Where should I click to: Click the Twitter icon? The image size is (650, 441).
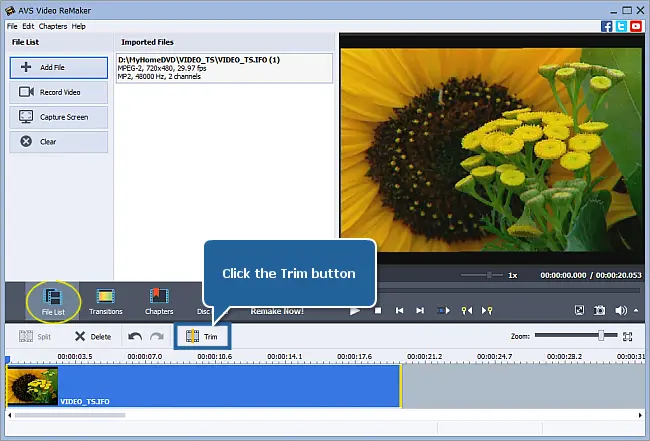coord(621,26)
